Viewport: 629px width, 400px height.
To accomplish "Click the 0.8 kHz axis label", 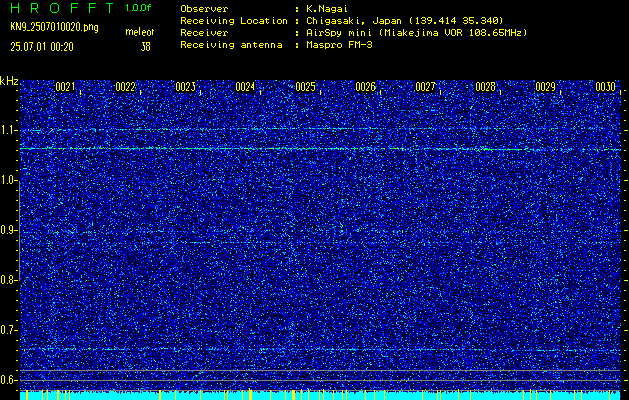I will 8,280.
